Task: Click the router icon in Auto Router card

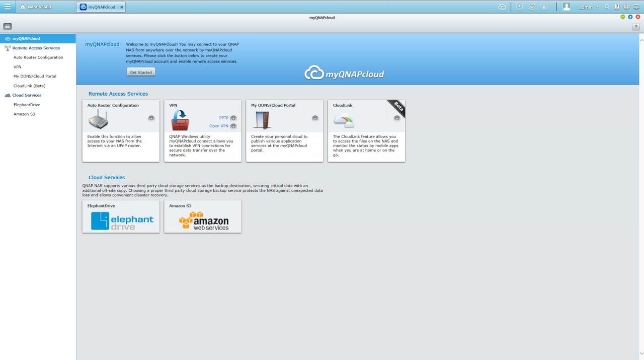Action: (x=98, y=120)
